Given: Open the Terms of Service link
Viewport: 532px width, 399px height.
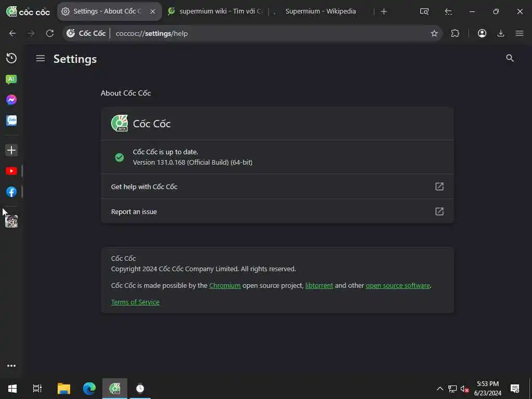Looking at the screenshot, I should (x=135, y=302).
